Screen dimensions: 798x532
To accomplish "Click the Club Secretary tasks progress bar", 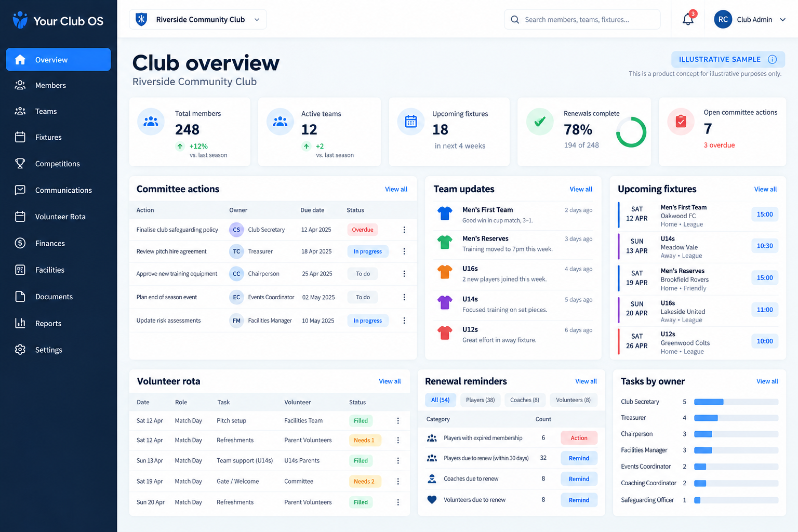I will (x=736, y=402).
